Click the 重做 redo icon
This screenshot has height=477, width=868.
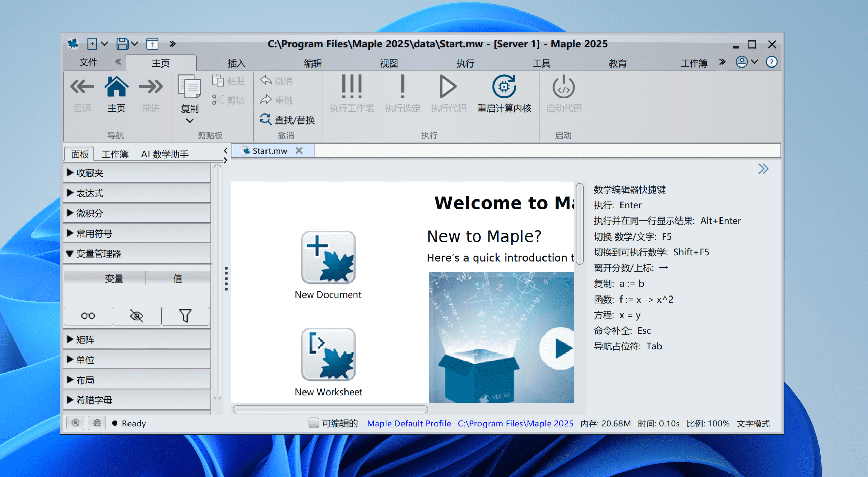[266, 100]
